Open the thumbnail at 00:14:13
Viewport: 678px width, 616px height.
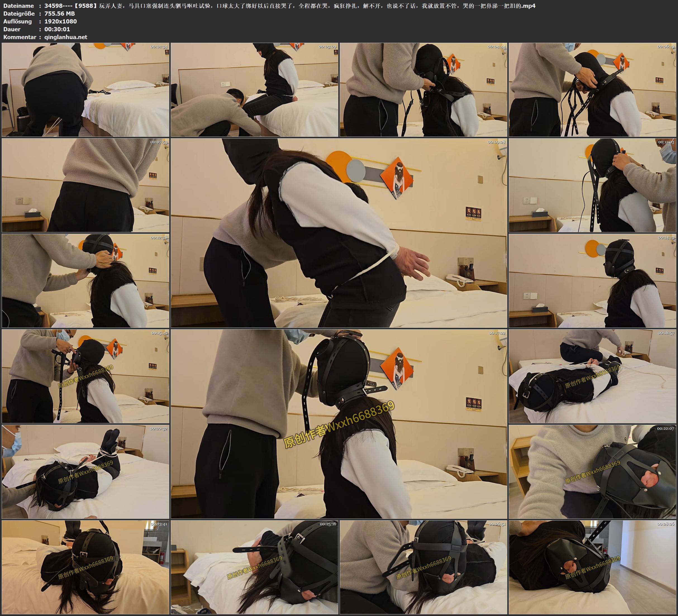point(593,281)
